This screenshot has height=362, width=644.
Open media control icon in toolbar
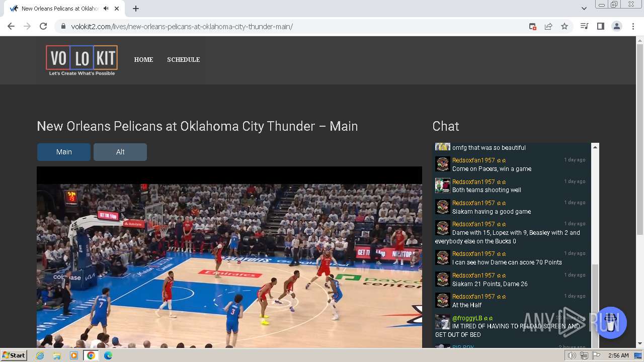[x=584, y=26]
